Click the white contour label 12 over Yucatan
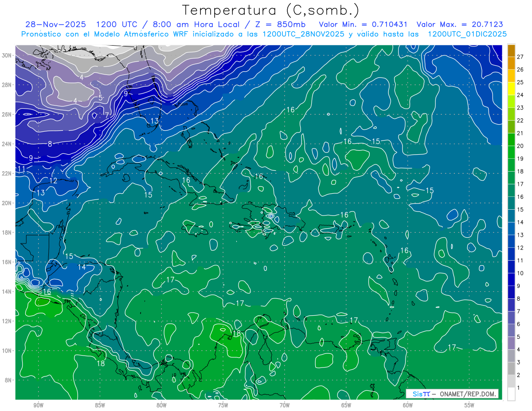The height and width of the screenshot is (411, 532). (53, 181)
